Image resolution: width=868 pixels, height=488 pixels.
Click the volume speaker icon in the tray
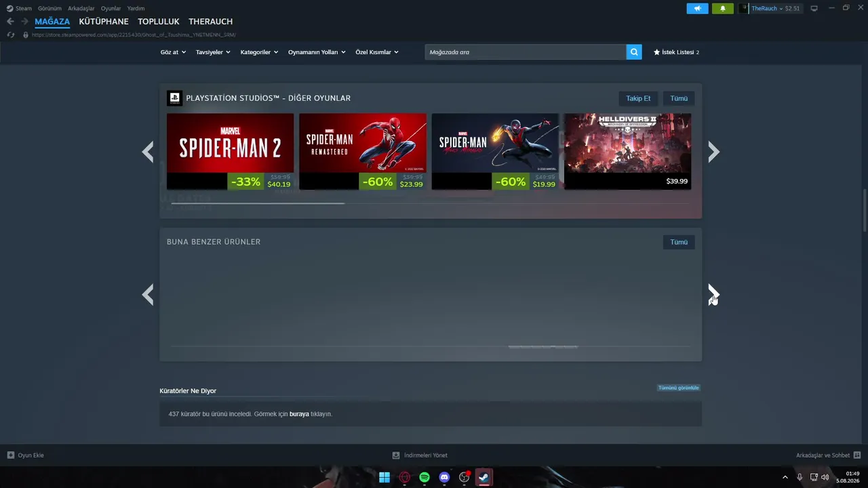825,477
